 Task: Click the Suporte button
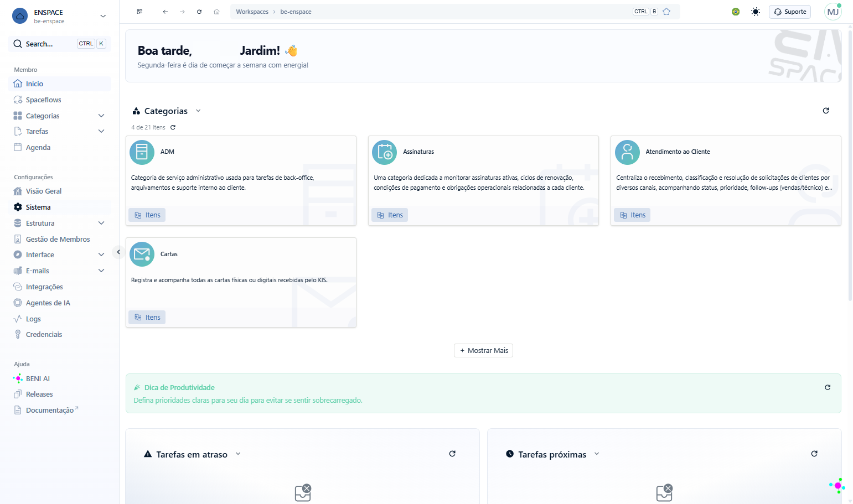(790, 12)
